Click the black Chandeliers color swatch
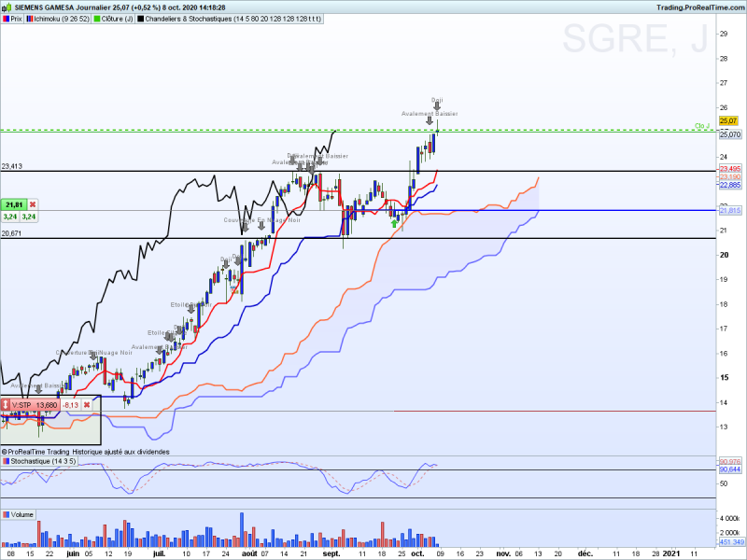 [x=141, y=19]
